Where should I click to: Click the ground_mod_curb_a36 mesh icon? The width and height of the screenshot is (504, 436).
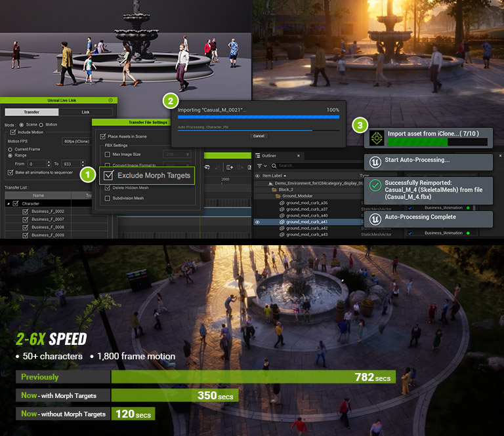(283, 203)
